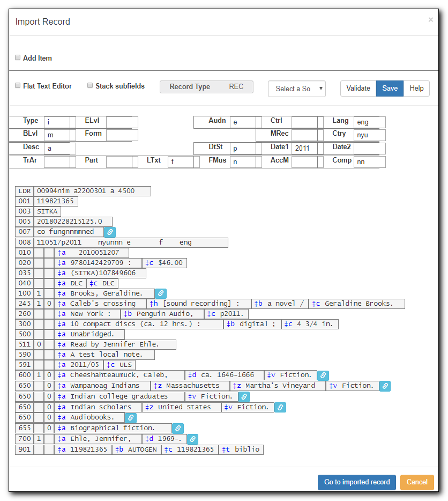Save the MARC record
This screenshot has width=448, height=501.
click(x=390, y=88)
